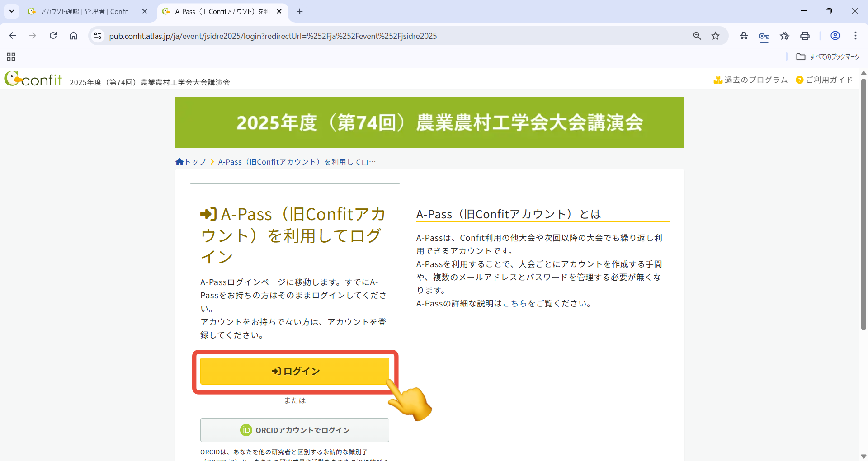Switch to アカウント確認 管理者 Confit tab
Viewport: 868px width, 461px height.
click(84, 11)
